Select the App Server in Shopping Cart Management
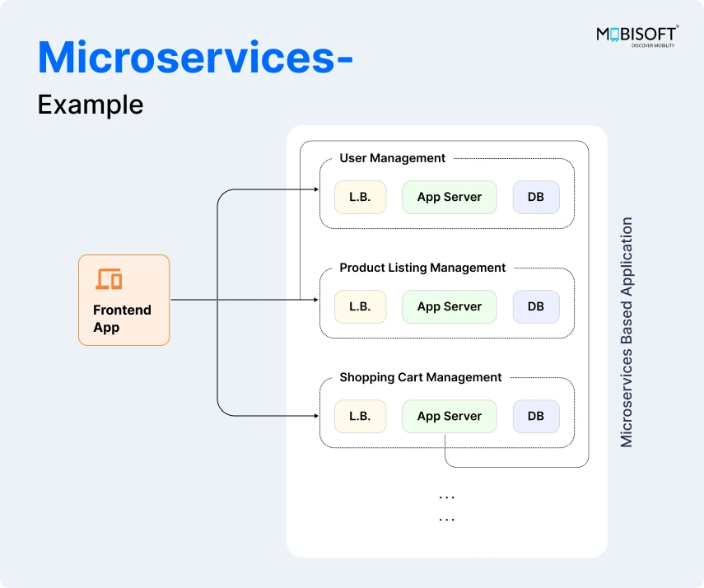This screenshot has width=704, height=588. (x=450, y=416)
